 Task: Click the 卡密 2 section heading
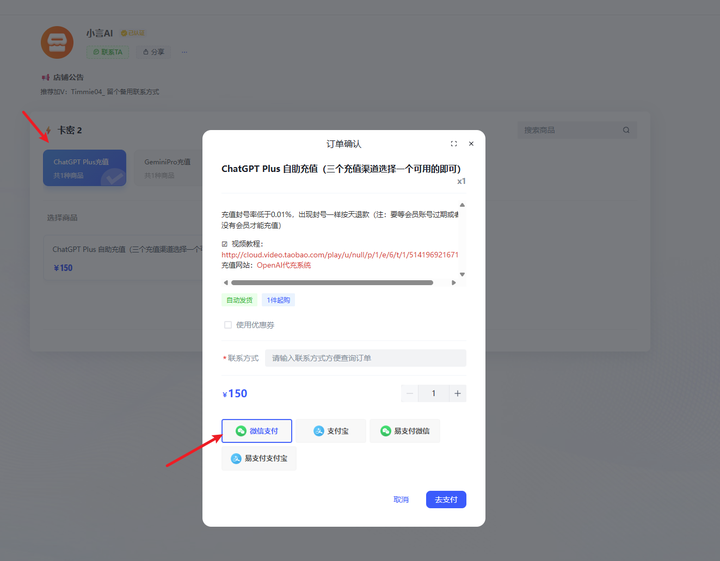click(x=69, y=130)
